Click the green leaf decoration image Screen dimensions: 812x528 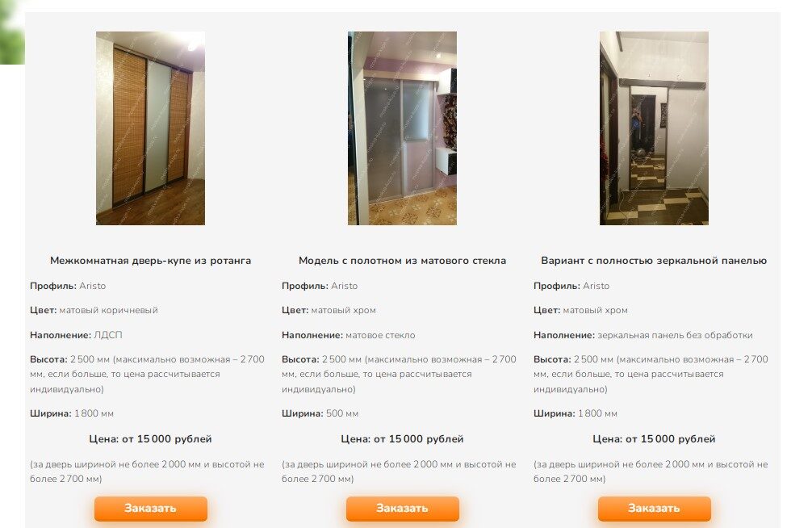12,32
